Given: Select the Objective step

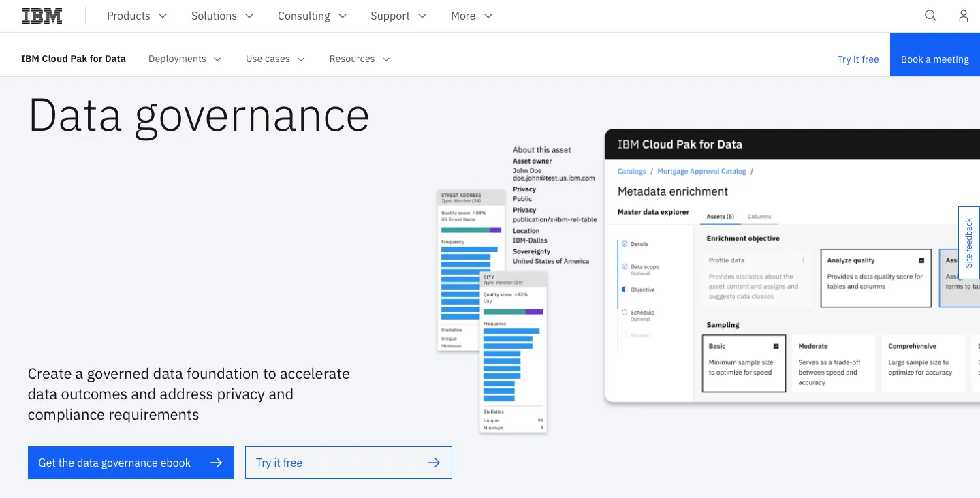Looking at the screenshot, I should pos(642,290).
